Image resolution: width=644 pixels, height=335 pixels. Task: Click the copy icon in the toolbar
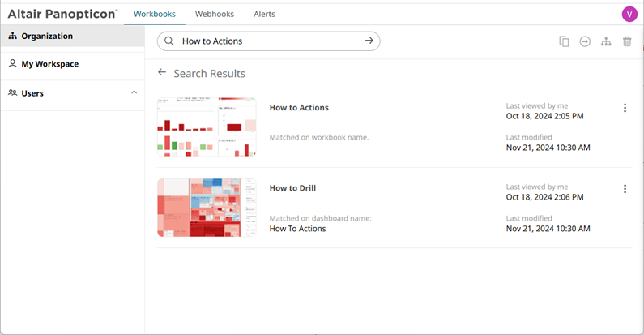click(564, 41)
